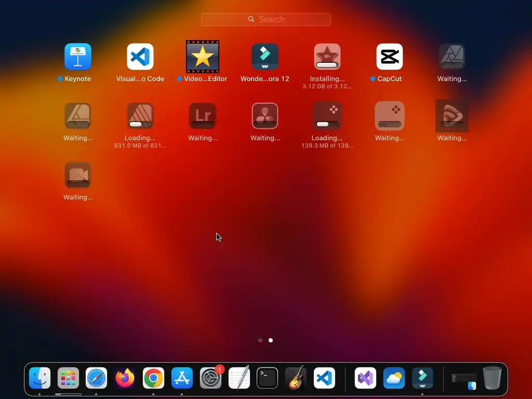Open Safari from the Dock
This screenshot has width=532, height=399.
96,378
